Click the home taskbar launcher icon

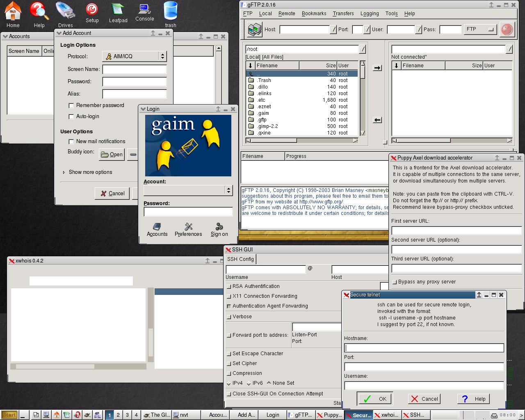pos(57,415)
